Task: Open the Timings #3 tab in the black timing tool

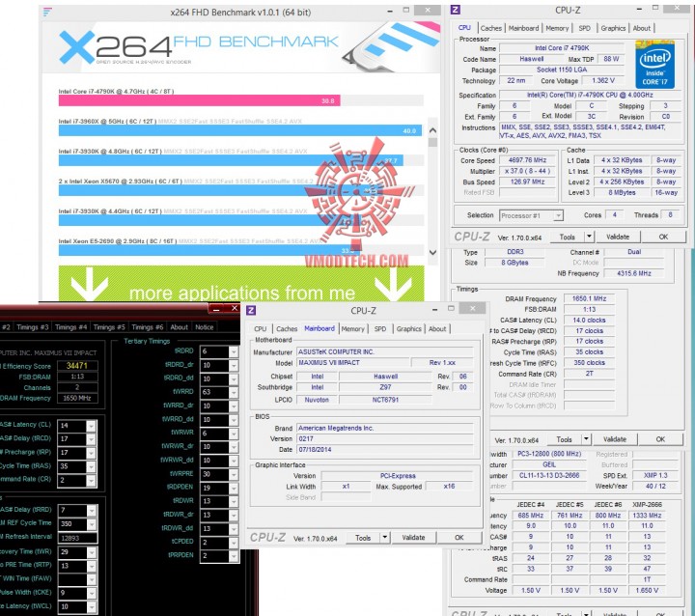Action: (33, 327)
